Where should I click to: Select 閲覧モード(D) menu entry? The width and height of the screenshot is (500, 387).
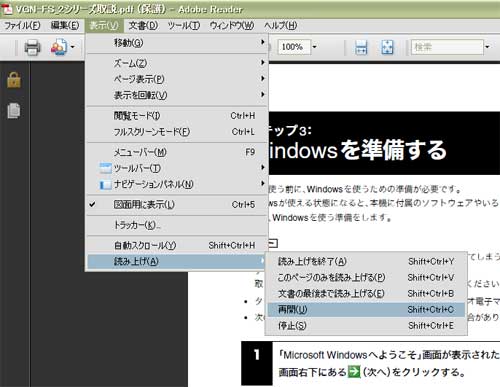click(x=177, y=116)
